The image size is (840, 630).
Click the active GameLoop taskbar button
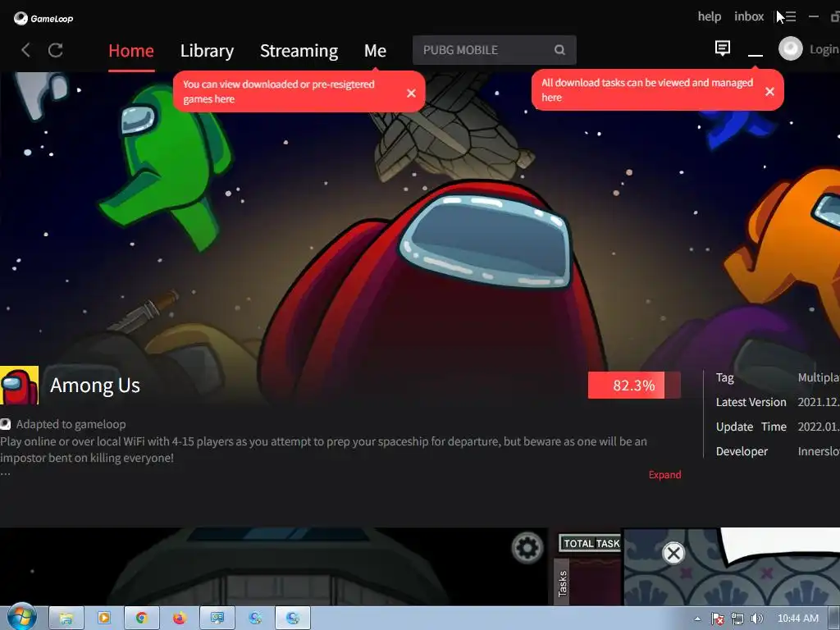click(293, 619)
